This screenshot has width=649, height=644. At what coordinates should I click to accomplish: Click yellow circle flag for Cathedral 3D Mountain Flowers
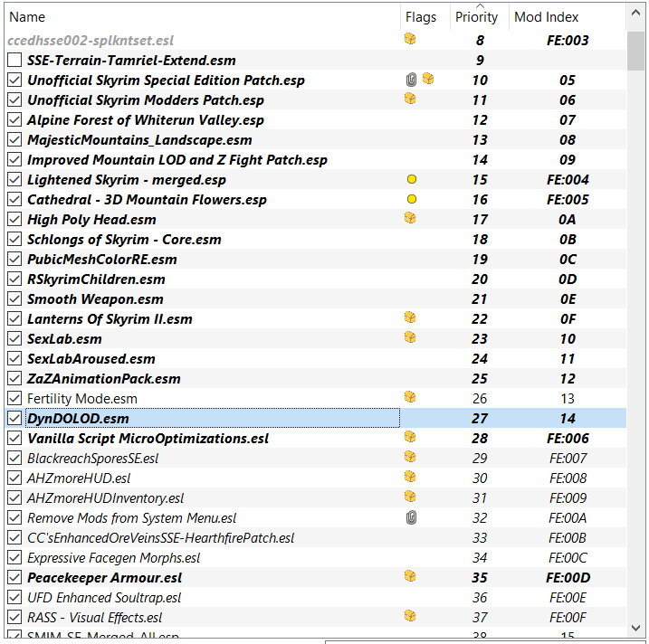412,199
